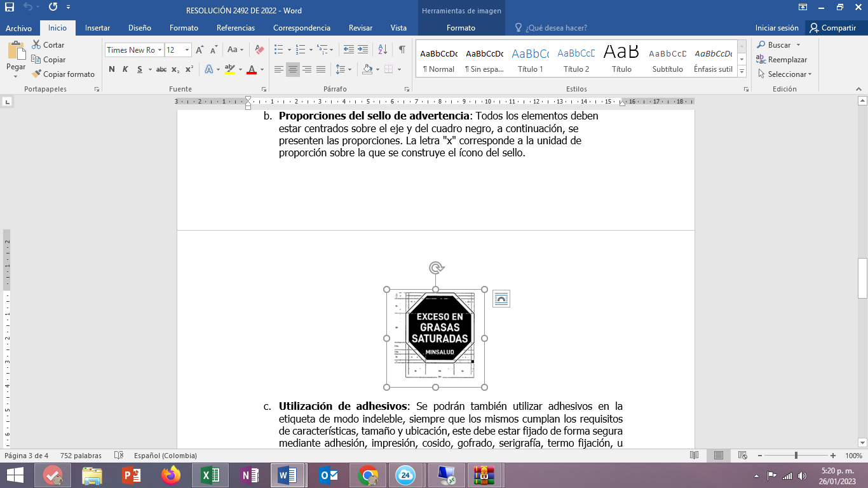Open the font size dropdown

click(187, 50)
